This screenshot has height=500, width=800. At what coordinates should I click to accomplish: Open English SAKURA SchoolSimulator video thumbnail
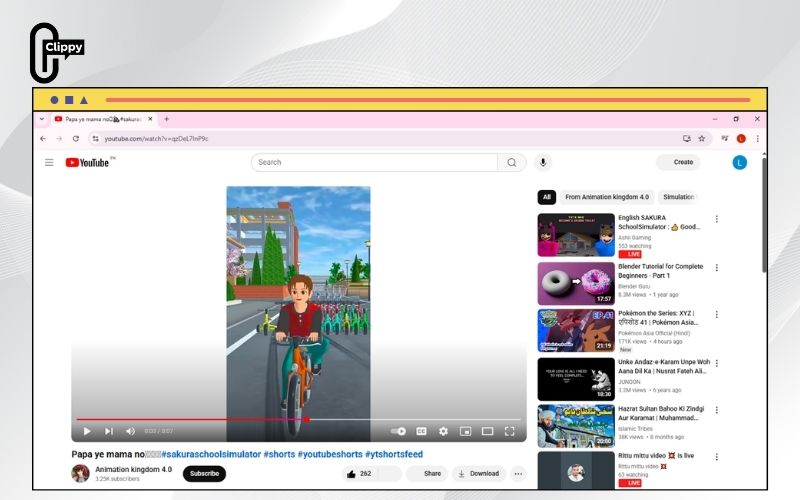tap(576, 235)
